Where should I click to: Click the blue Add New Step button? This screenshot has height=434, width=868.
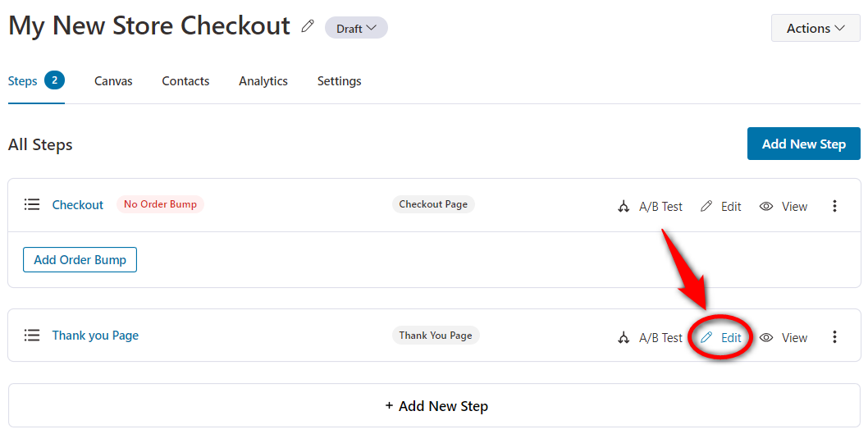[x=804, y=144]
